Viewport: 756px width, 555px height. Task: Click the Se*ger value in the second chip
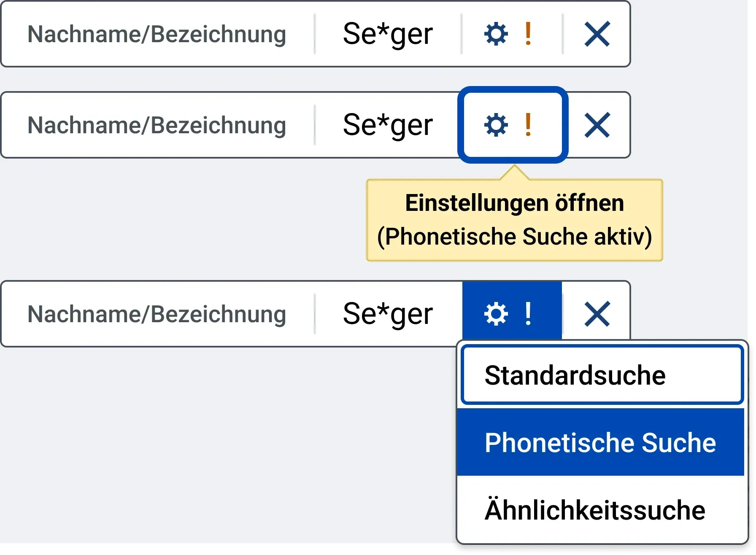point(388,126)
